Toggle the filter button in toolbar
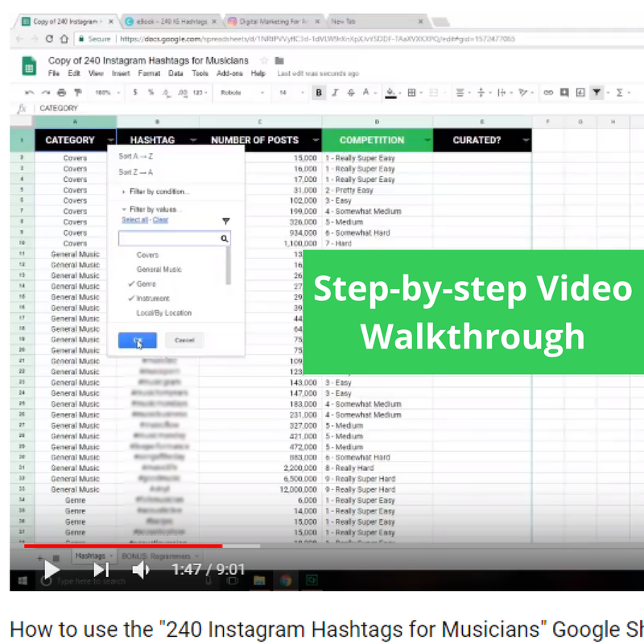This screenshot has height=644, width=644. 597,93
